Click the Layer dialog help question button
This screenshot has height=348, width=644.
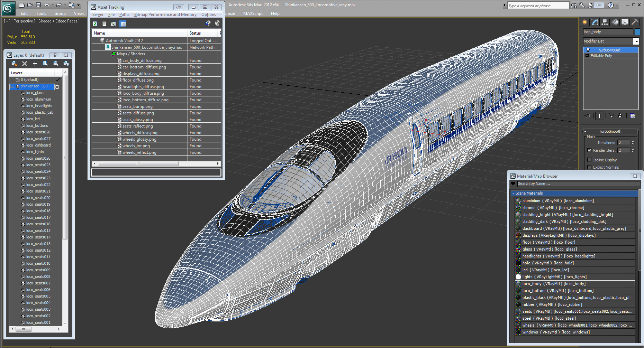point(54,55)
